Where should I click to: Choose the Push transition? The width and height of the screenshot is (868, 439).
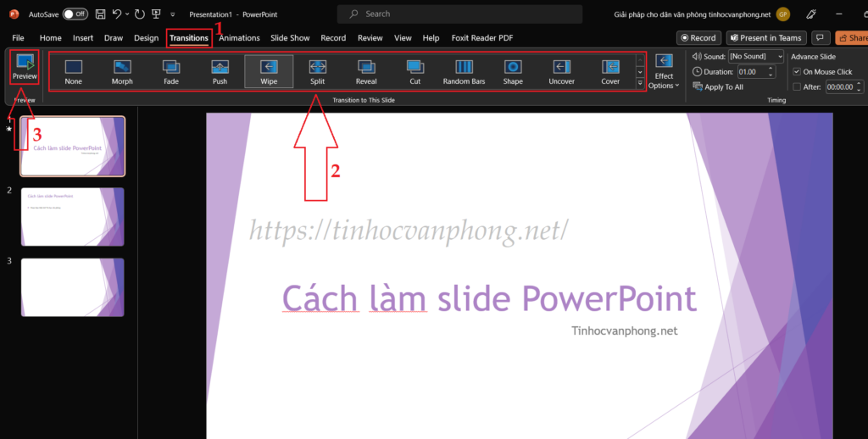pos(220,71)
